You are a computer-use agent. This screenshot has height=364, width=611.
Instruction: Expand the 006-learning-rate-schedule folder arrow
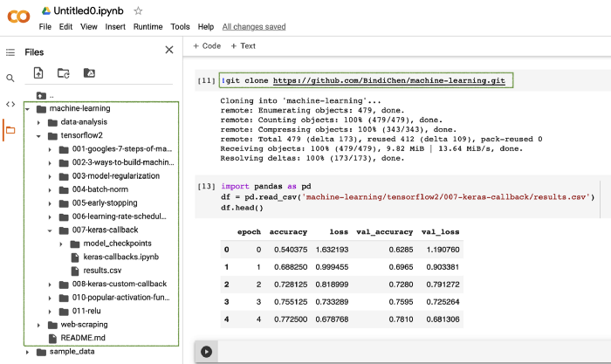(x=50, y=217)
